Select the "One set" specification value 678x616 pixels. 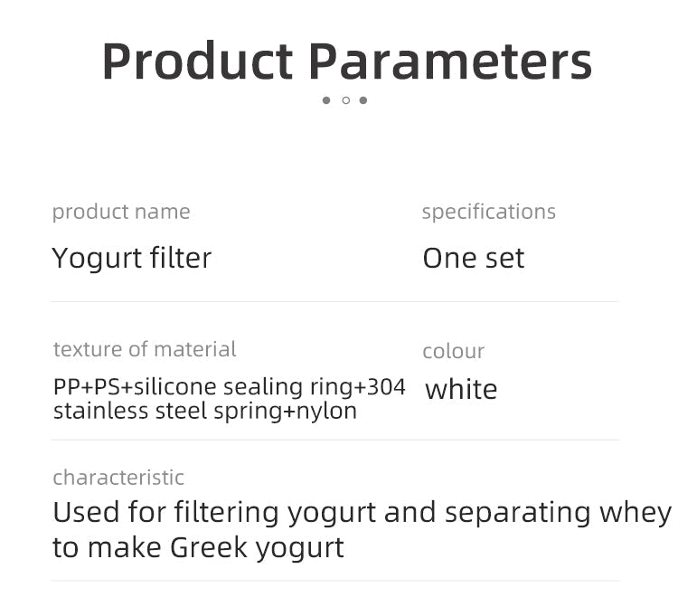point(474,258)
